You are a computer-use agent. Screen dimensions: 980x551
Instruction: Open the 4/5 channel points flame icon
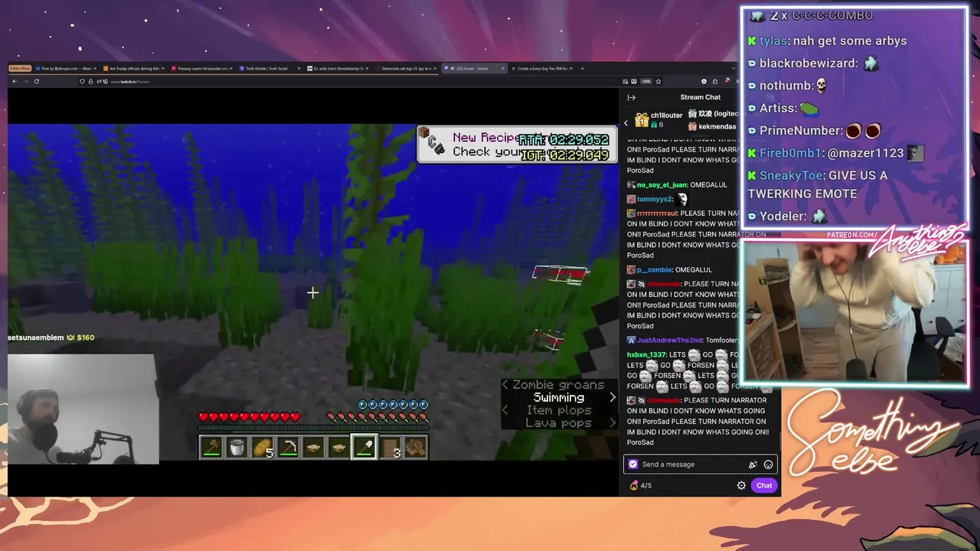pos(634,485)
